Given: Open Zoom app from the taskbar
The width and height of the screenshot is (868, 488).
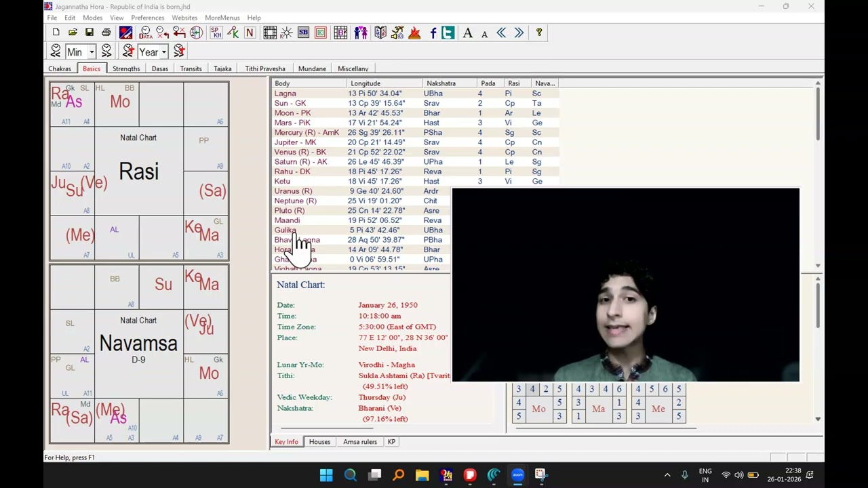Looking at the screenshot, I should click(x=517, y=475).
